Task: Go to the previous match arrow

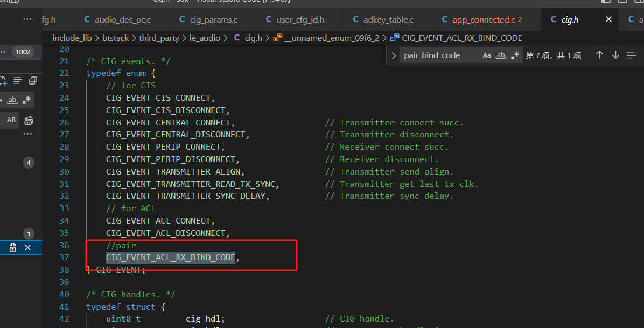Action: tap(599, 55)
